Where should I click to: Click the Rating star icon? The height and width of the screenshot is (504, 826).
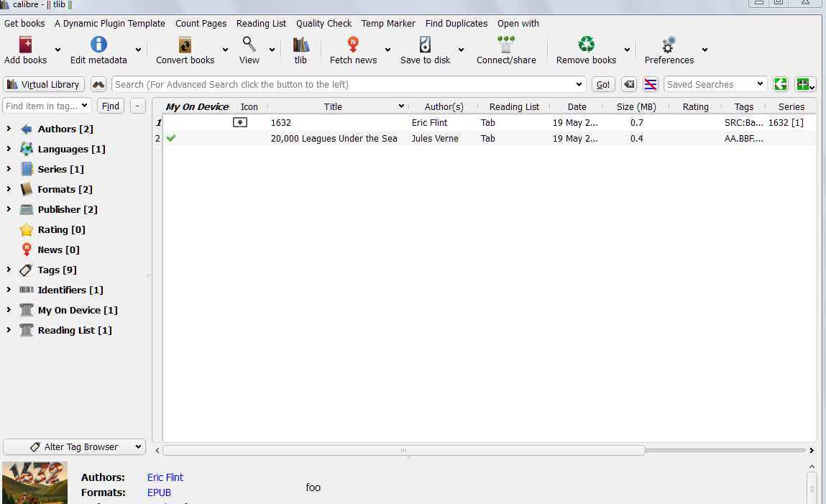[x=27, y=229]
